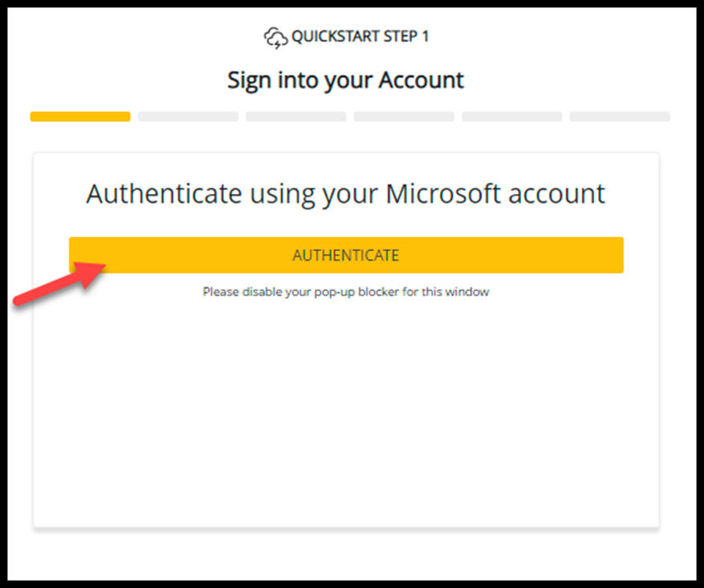
Task: Click the empty area inside the authentication card
Action: coord(346,409)
